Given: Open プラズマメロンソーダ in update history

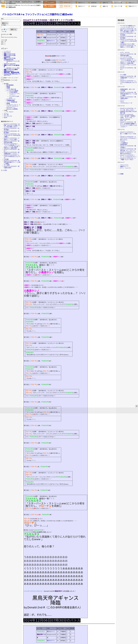Looking at the screenshot, I should [126, 103].
